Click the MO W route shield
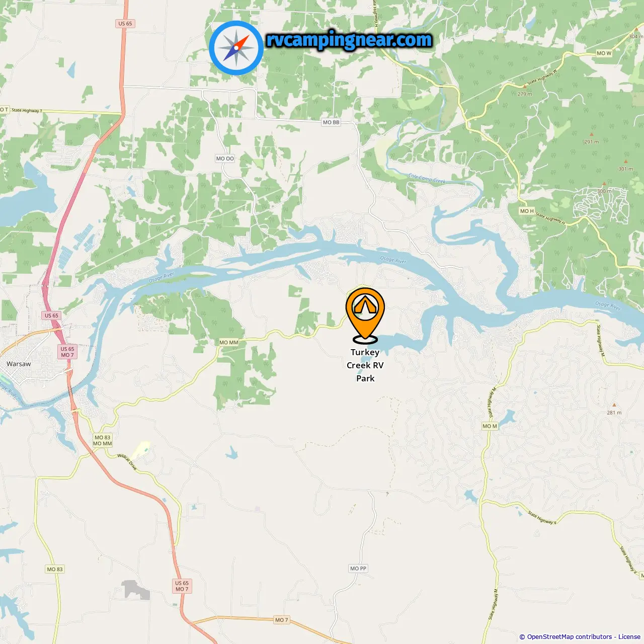 [604, 53]
